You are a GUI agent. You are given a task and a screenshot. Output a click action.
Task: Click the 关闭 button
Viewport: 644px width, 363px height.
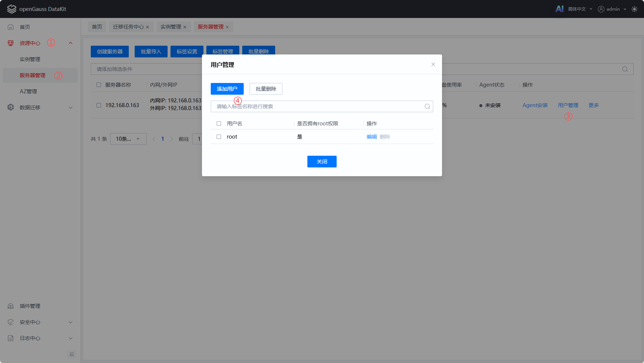322,162
